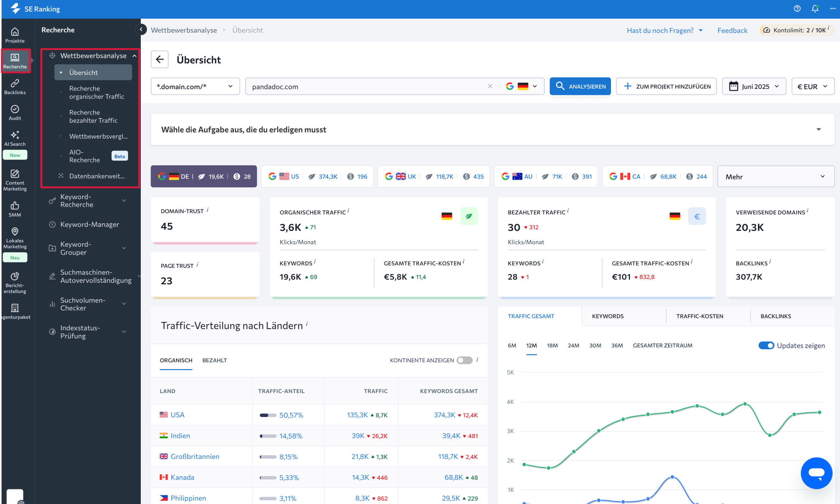
Task: Open Content Marketing section
Action: tap(14, 180)
